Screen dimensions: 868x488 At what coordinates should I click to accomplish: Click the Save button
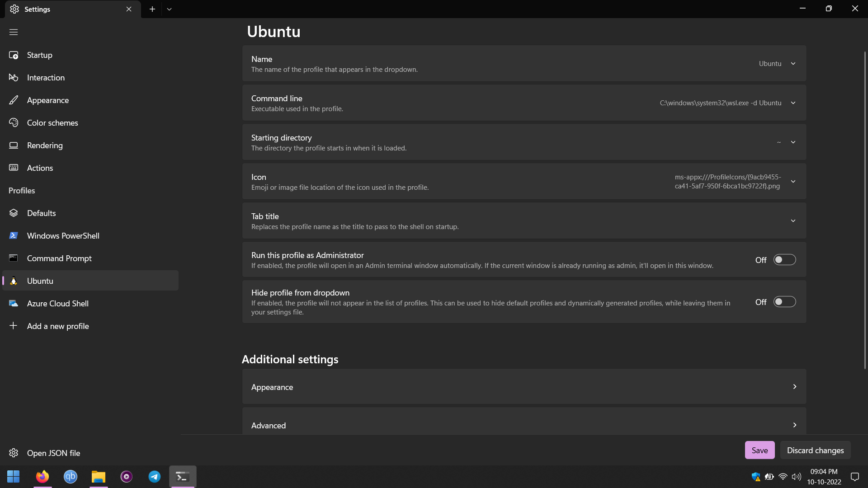click(759, 450)
